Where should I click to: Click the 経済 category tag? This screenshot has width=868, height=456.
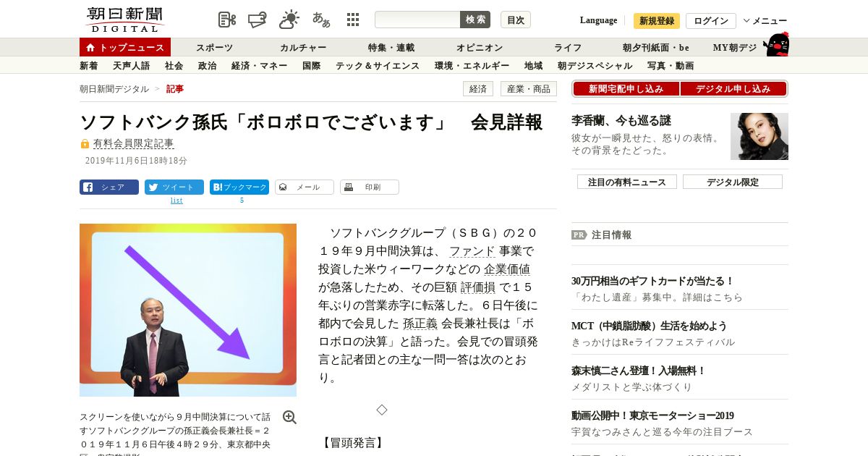pos(478,89)
